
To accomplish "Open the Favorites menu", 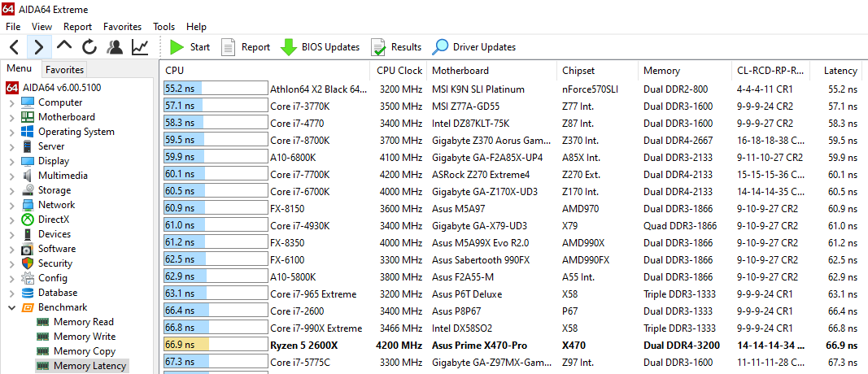I will 122,27.
